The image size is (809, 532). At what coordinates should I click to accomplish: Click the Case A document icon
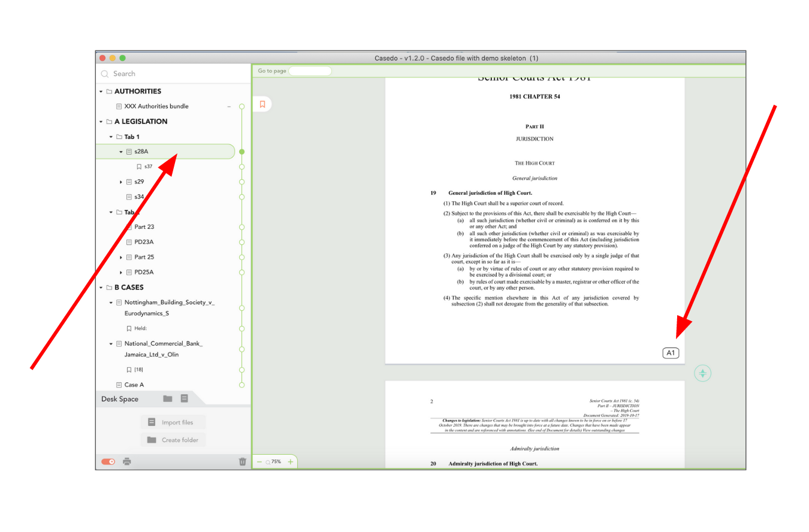tap(119, 385)
